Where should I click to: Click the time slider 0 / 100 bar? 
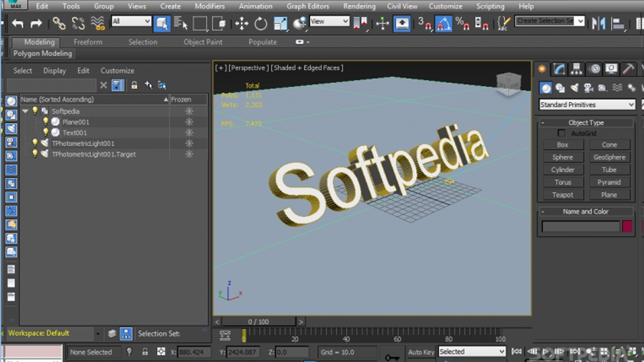click(x=259, y=321)
